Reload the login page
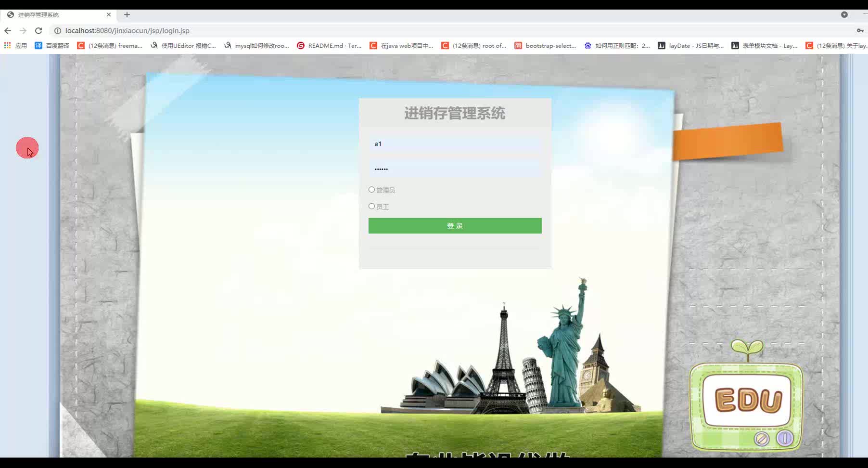 (38, 30)
